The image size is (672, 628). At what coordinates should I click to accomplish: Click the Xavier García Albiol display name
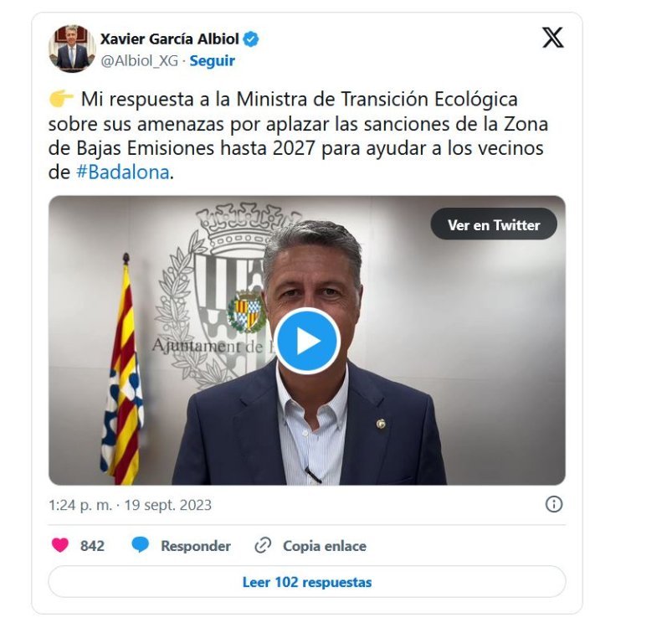tap(170, 39)
